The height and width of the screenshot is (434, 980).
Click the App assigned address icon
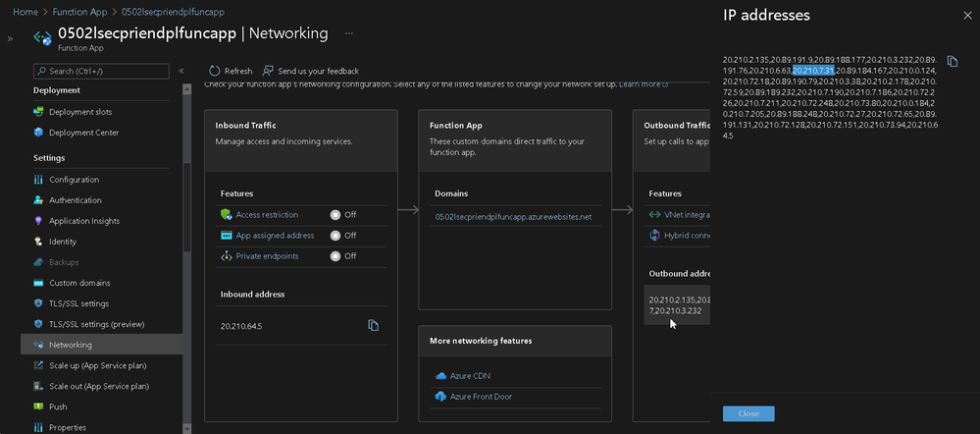point(227,235)
